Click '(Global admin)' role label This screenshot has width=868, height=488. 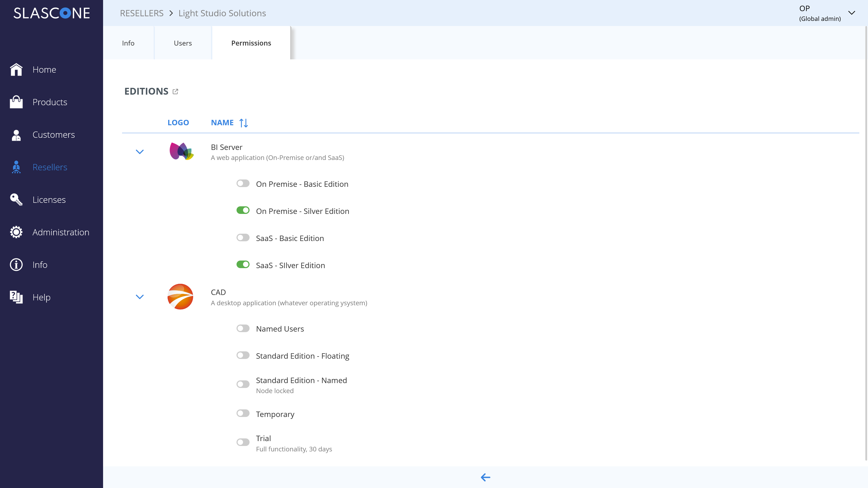click(820, 18)
